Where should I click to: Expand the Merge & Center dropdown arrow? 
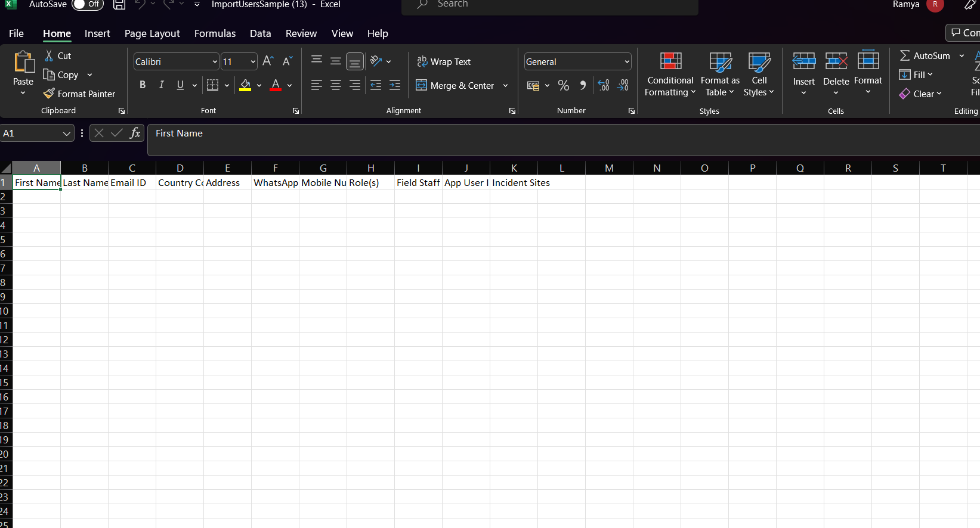click(505, 86)
